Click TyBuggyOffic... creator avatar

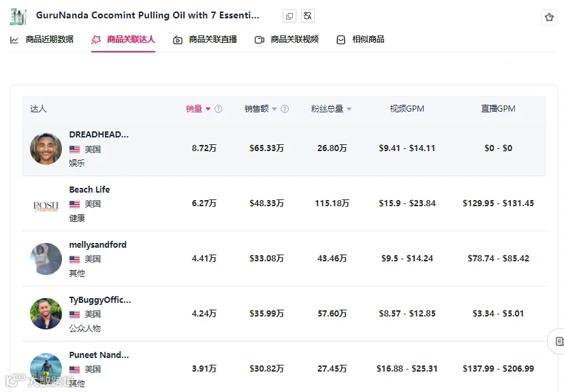[x=46, y=314]
